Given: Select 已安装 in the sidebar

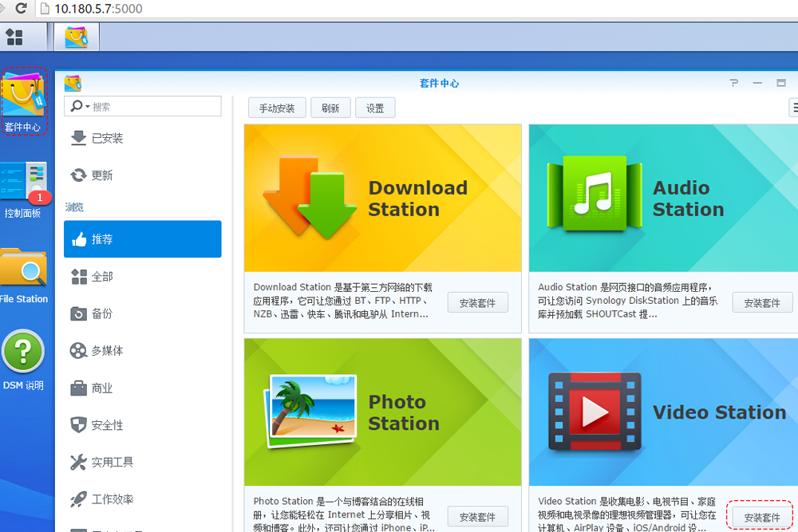Looking at the screenshot, I should [x=107, y=138].
